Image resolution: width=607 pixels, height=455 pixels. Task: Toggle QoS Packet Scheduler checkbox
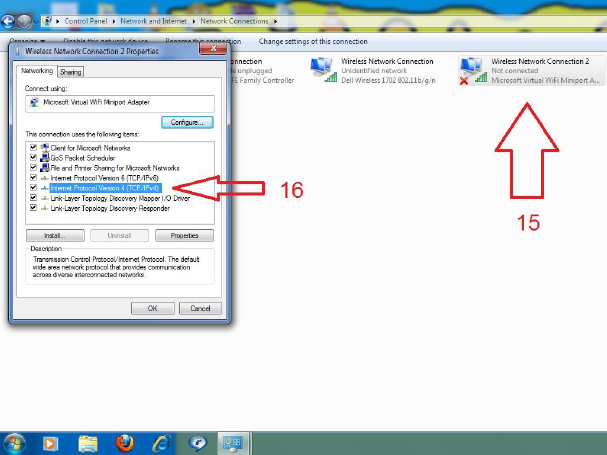coord(33,157)
